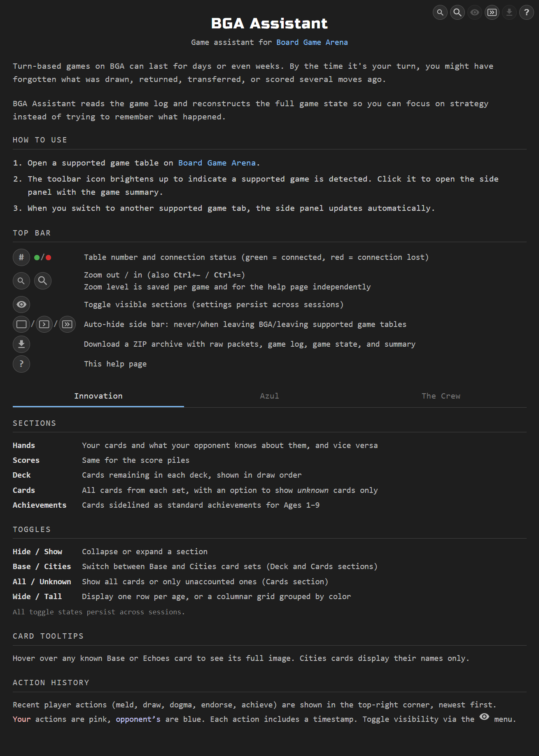Open Board Game Arena link under title
This screenshot has height=756, width=539.
click(x=312, y=42)
